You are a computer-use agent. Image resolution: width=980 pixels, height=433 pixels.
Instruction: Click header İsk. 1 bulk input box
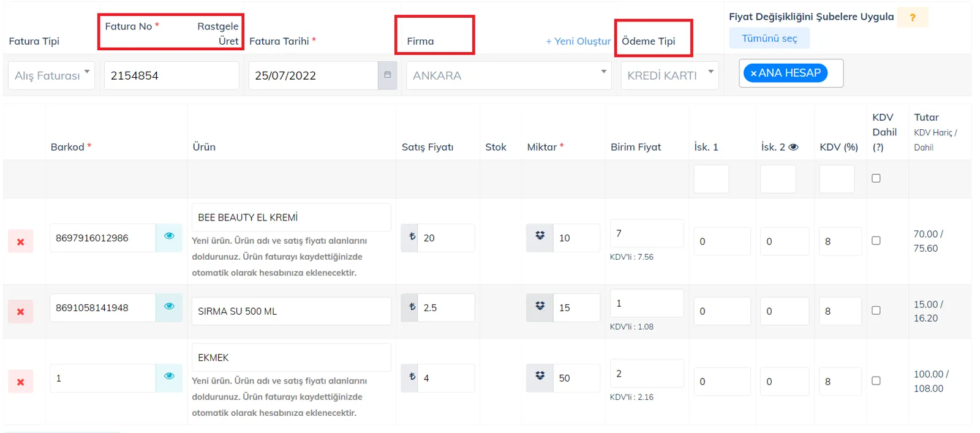[x=711, y=179]
